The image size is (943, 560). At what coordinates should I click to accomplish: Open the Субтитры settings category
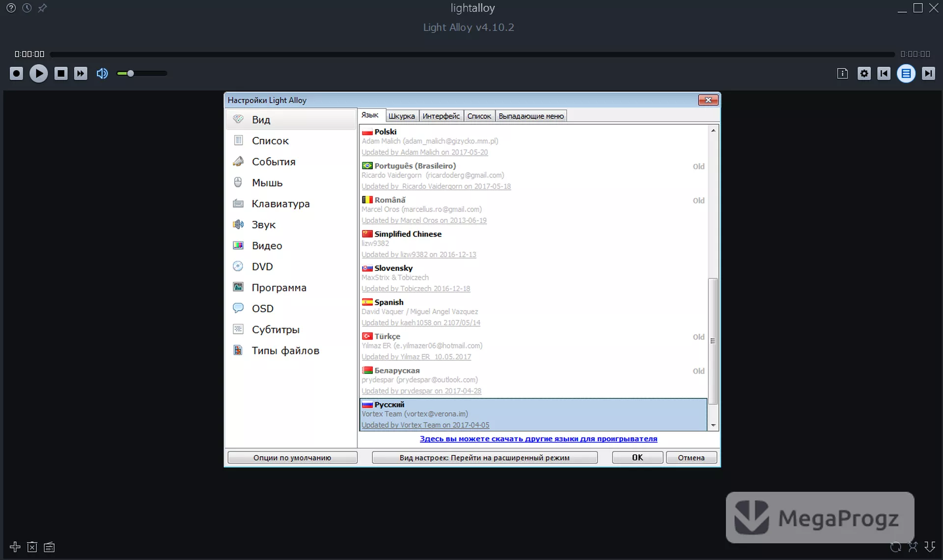coord(291,330)
